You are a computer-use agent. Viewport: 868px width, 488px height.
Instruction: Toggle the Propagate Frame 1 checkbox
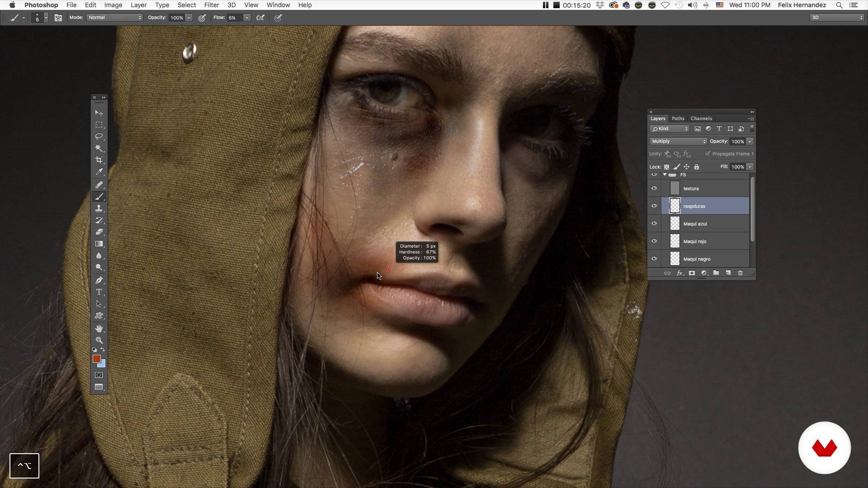[708, 154]
